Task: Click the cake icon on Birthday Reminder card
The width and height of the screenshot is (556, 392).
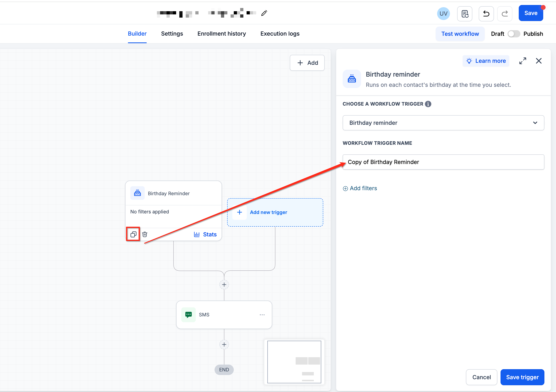Action: (x=137, y=193)
